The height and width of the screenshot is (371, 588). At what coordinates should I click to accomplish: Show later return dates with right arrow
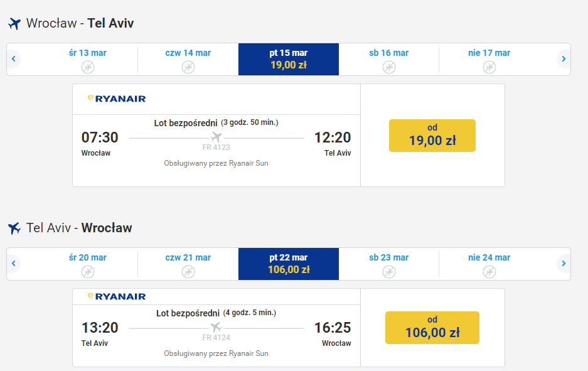tap(564, 264)
